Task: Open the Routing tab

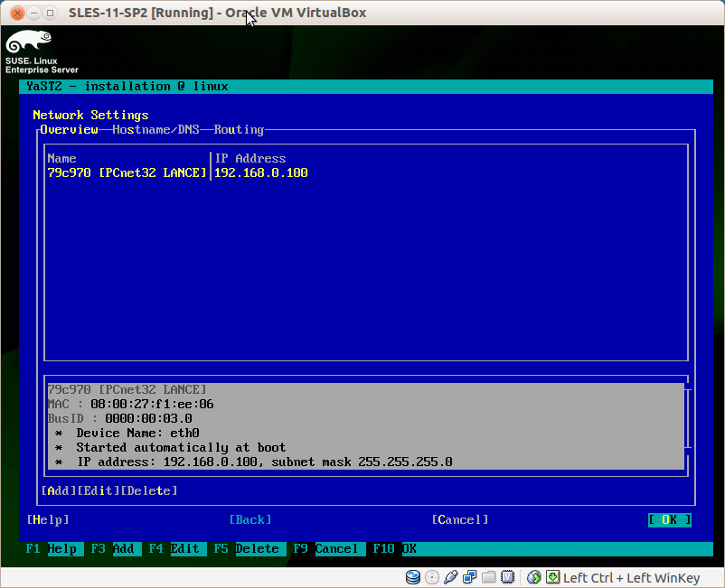Action: (239, 129)
